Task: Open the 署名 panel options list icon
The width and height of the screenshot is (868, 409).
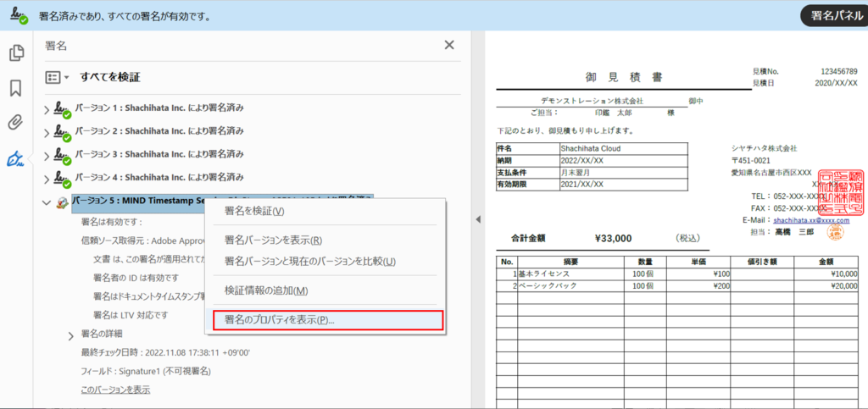Action: point(57,77)
